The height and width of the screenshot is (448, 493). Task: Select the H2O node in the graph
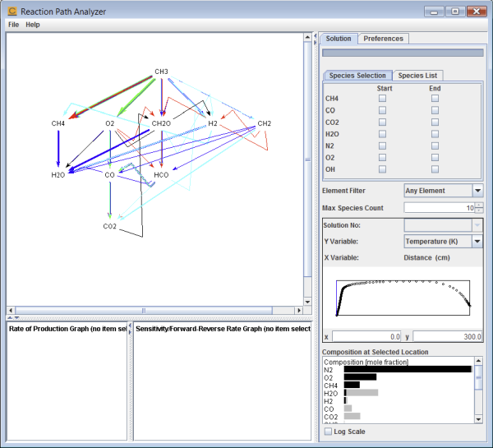coord(58,175)
